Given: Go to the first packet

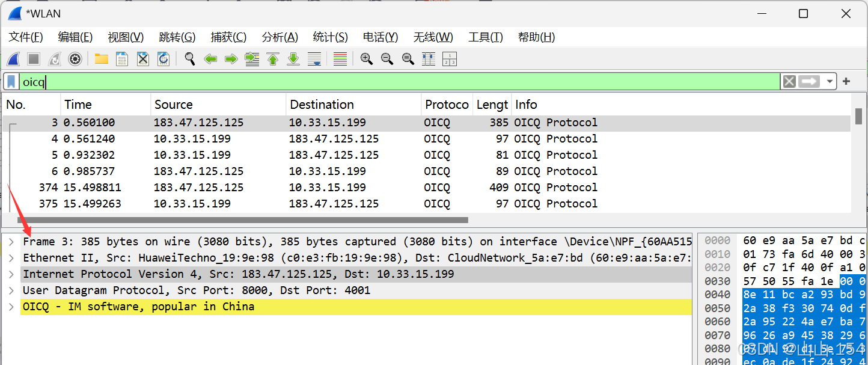Looking at the screenshot, I should [273, 59].
